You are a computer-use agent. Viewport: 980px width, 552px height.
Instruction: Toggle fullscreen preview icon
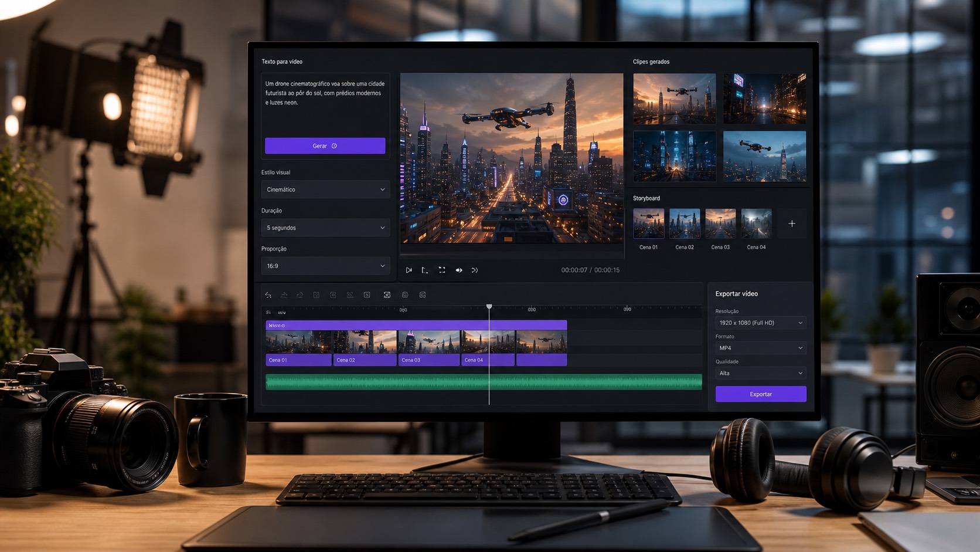pyautogui.click(x=442, y=270)
